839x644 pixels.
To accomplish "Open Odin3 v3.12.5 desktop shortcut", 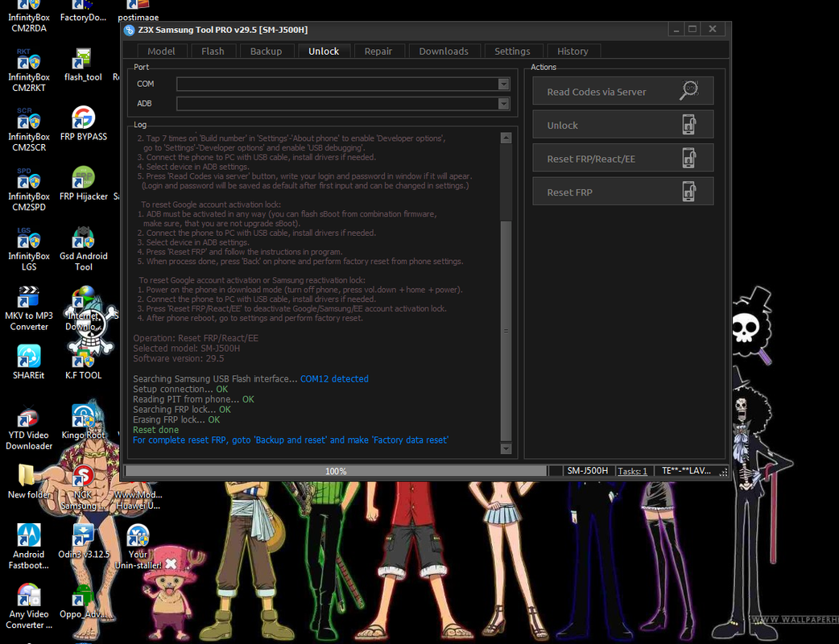I will point(84,541).
